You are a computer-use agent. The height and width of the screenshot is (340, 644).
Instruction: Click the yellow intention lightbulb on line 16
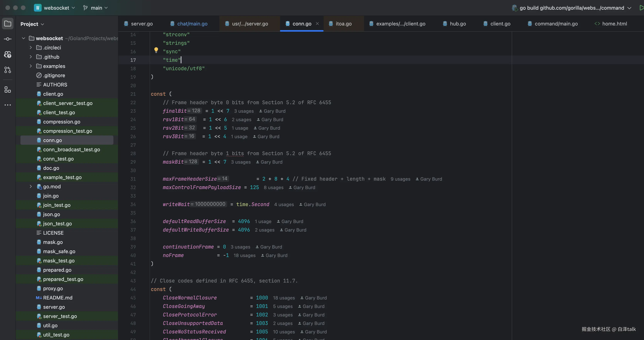pos(156,50)
